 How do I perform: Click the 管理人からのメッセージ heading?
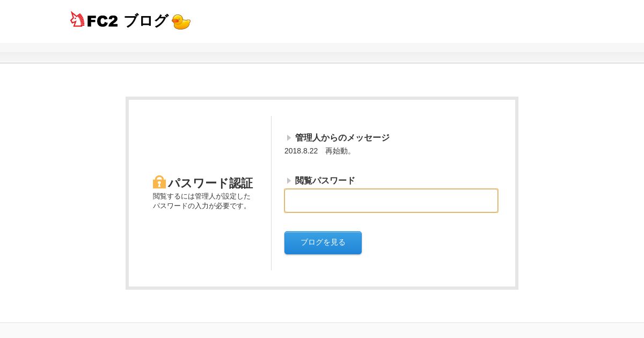point(342,138)
